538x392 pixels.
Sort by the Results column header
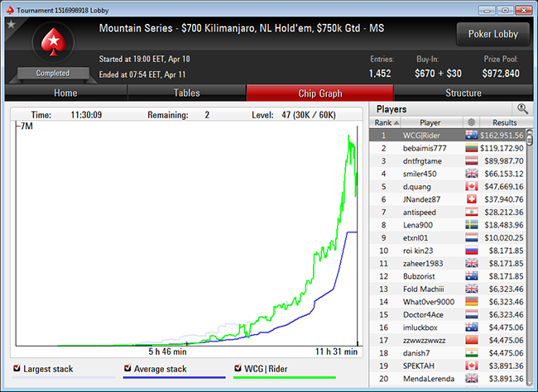pyautogui.click(x=504, y=122)
